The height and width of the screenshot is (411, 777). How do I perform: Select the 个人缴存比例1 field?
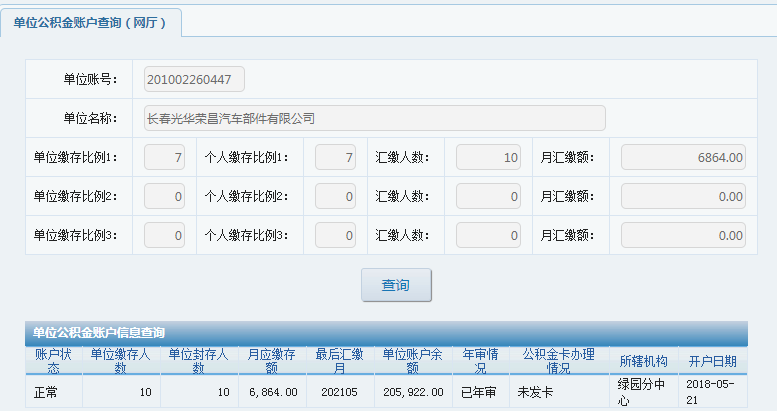coord(335,157)
